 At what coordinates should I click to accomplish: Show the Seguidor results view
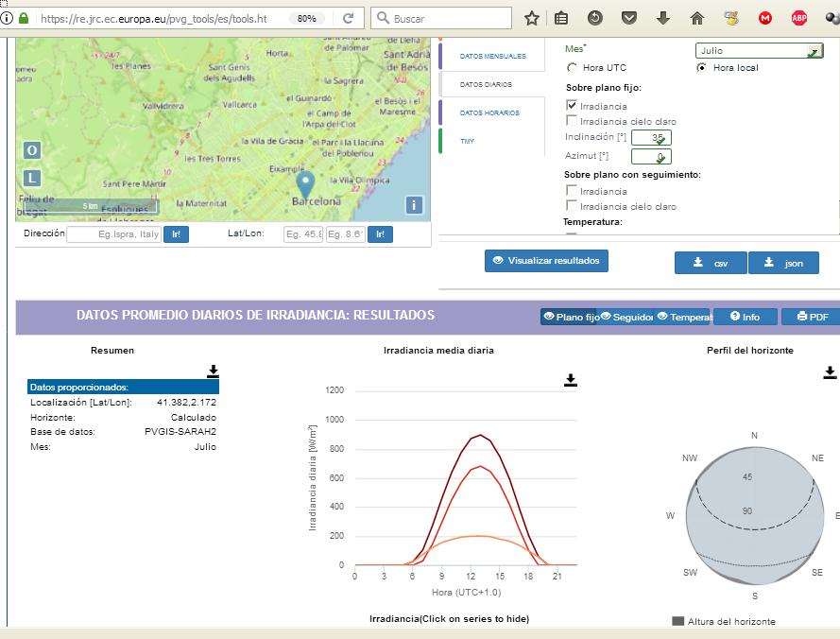[x=626, y=317]
